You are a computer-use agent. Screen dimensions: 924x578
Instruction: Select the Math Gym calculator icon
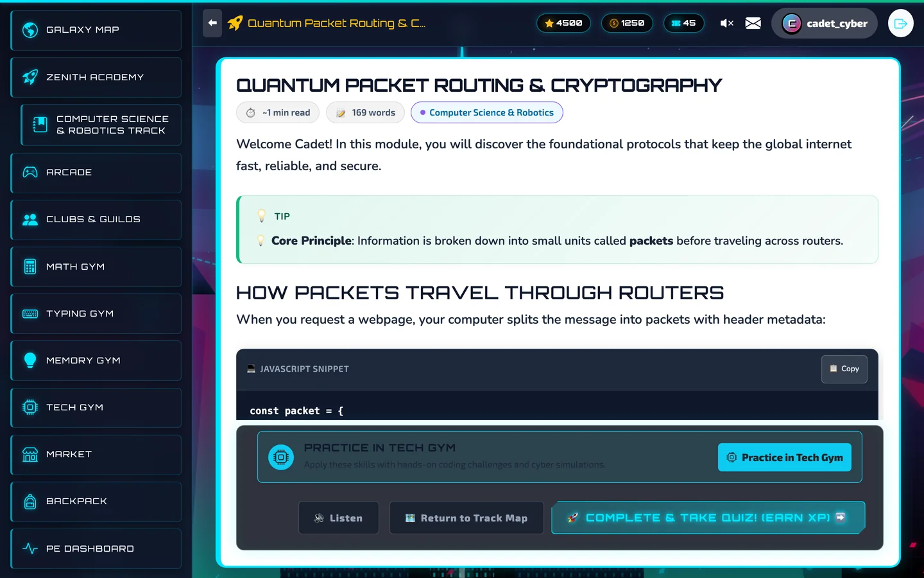(30, 267)
